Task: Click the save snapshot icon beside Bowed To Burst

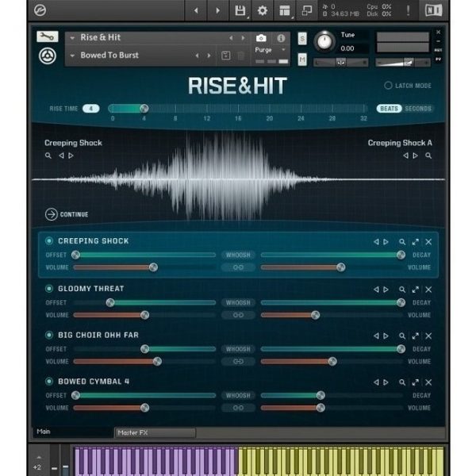Action: (x=225, y=56)
